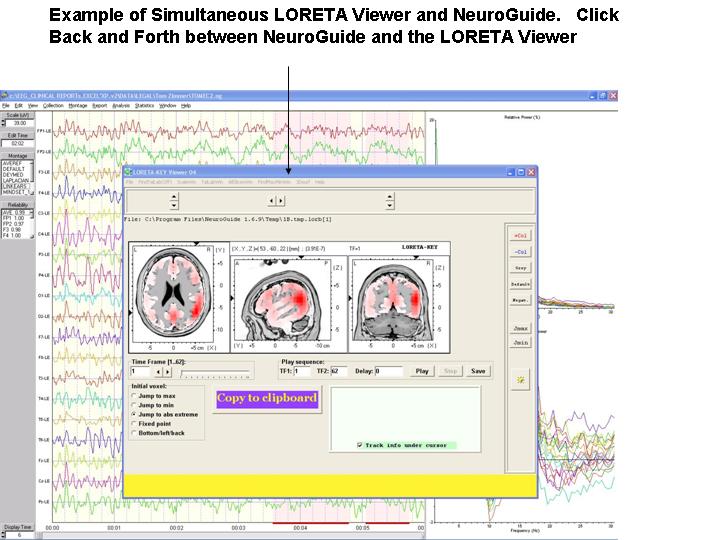
Task: Maximize the LORETA-KEY Viewer window
Action: [x=521, y=172]
